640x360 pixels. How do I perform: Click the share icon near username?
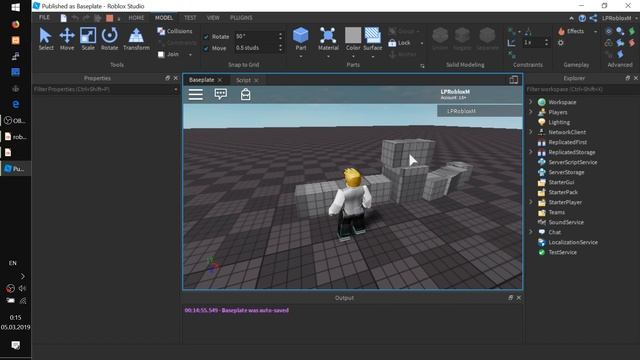click(593, 18)
